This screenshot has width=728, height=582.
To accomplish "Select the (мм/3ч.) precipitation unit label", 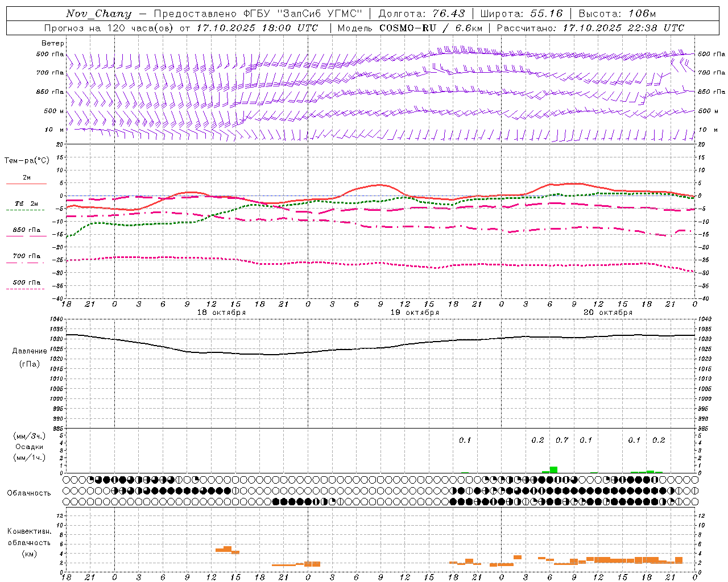I will (x=30, y=436).
